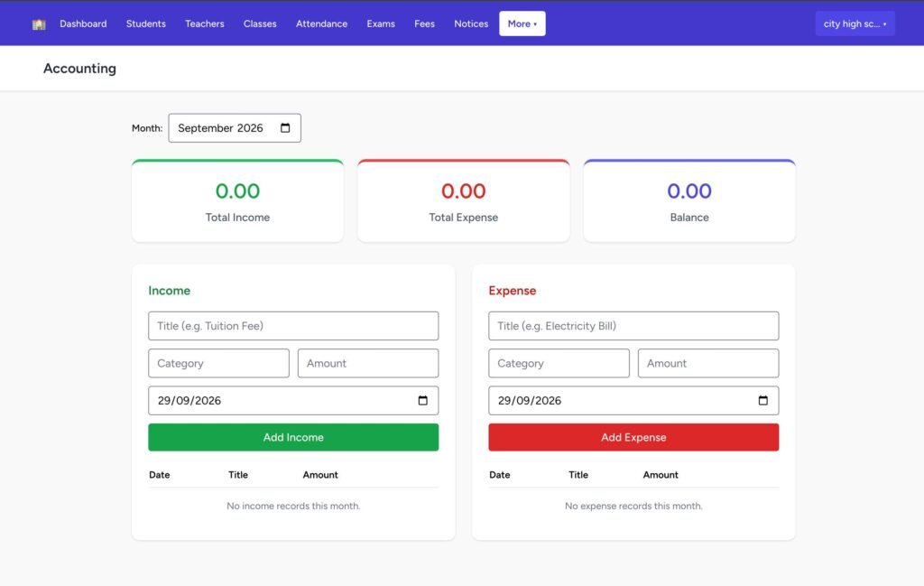This screenshot has height=586, width=924.
Task: Click the 'Month:' label
Action: pyautogui.click(x=147, y=128)
